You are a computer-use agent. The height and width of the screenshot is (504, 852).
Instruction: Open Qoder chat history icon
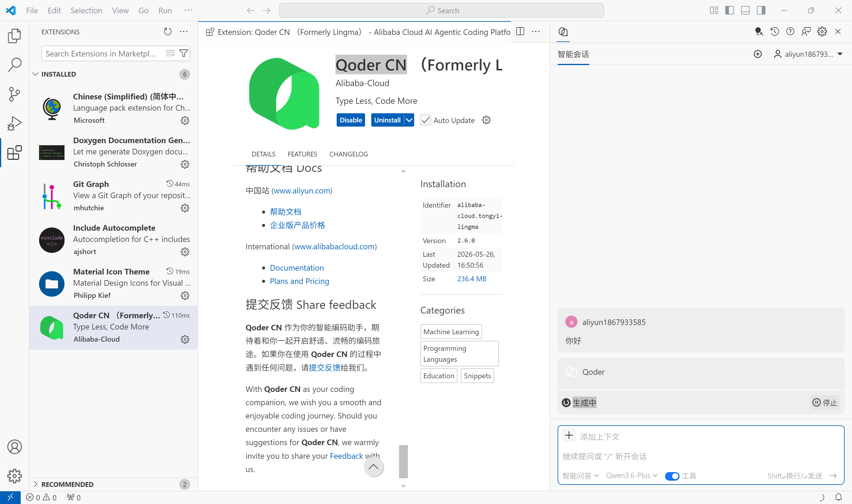774,32
